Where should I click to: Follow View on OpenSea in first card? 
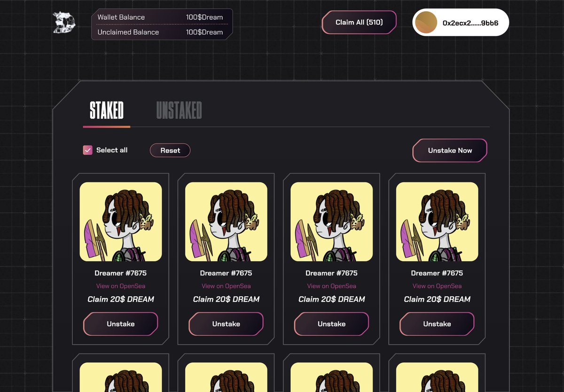(121, 286)
